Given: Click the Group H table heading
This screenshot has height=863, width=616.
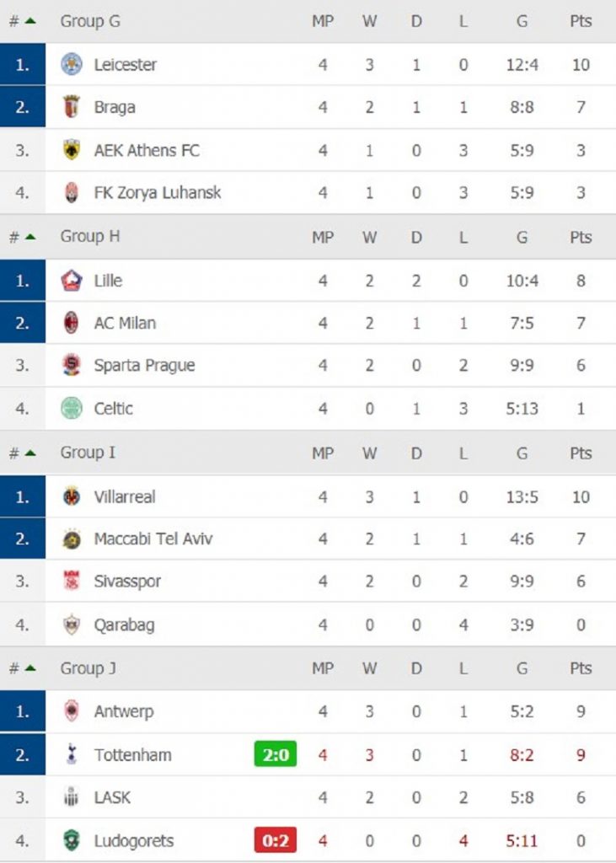Looking at the screenshot, I should 90,237.
